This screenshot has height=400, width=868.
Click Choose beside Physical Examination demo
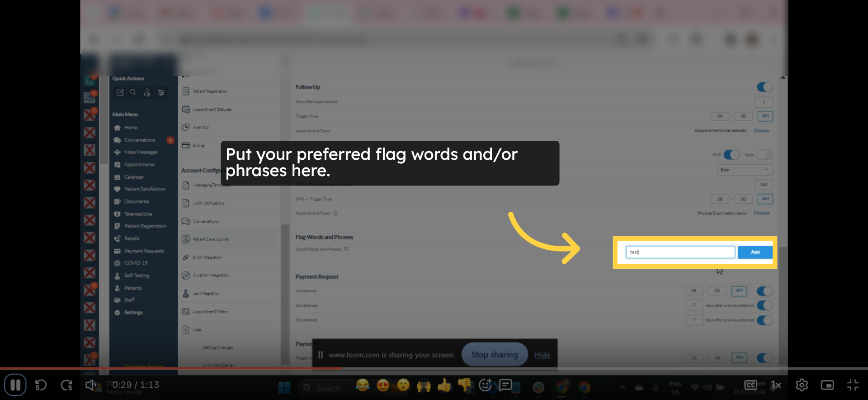(x=761, y=213)
